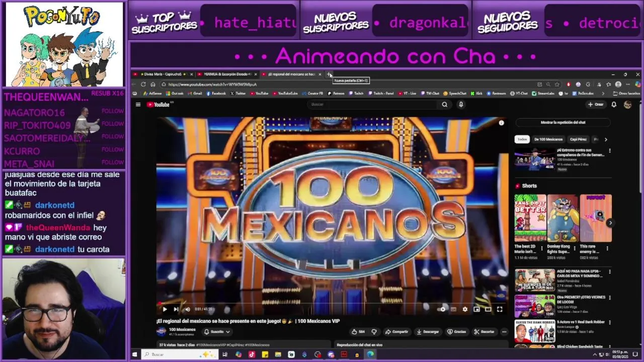This screenshot has width=644, height=362.
Task: Enable theater mode view
Action: coord(488,309)
